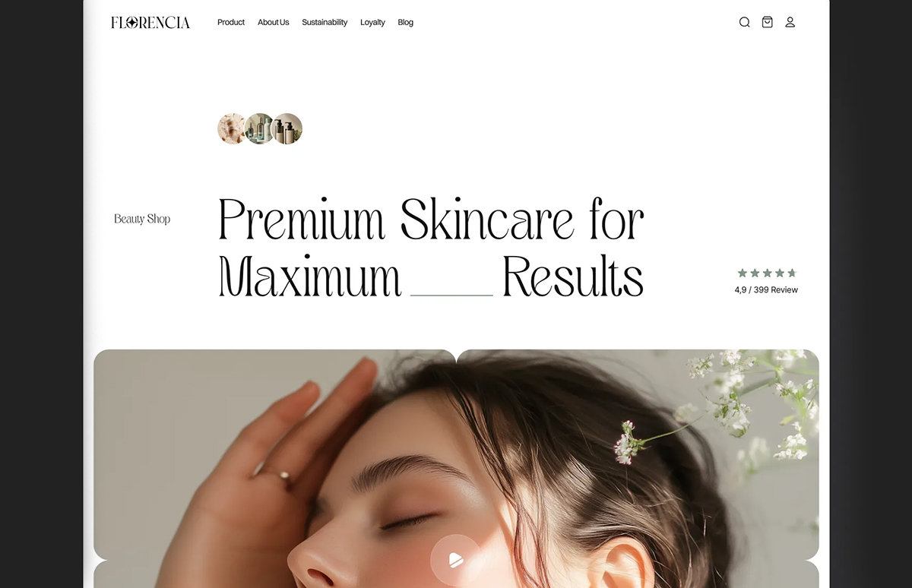912x588 pixels.
Task: Click the last half-filled rating star
Action: [x=791, y=273]
